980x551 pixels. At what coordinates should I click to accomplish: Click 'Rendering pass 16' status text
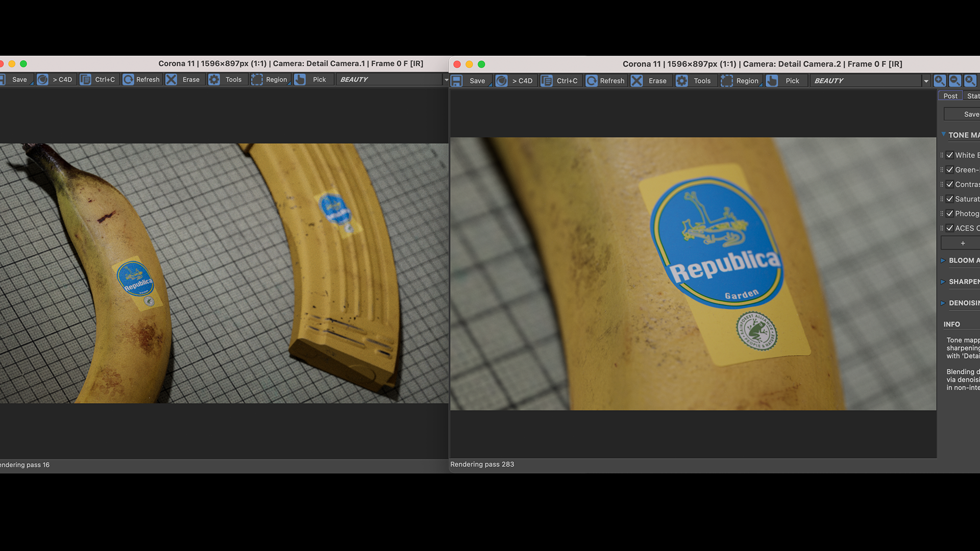(x=24, y=465)
